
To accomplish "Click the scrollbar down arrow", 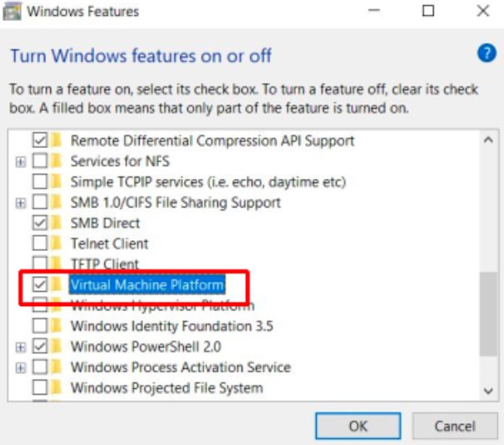I will coord(488,391).
